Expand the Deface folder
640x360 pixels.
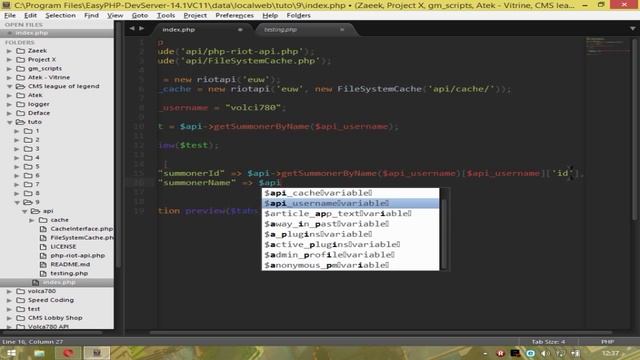click(x=9, y=113)
